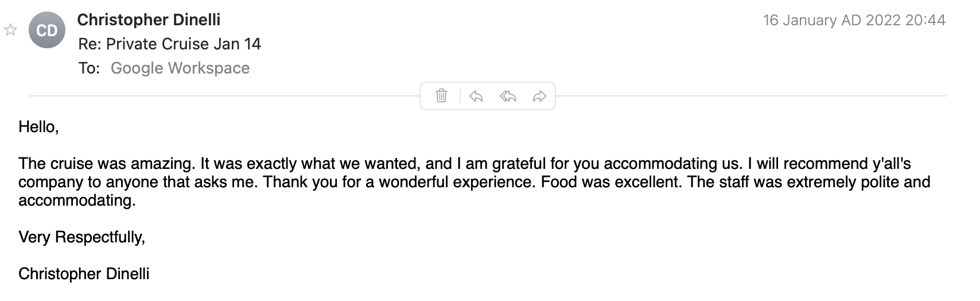Click the Reply All double-arrow icon
Screen dimensions: 980x301
[508, 96]
